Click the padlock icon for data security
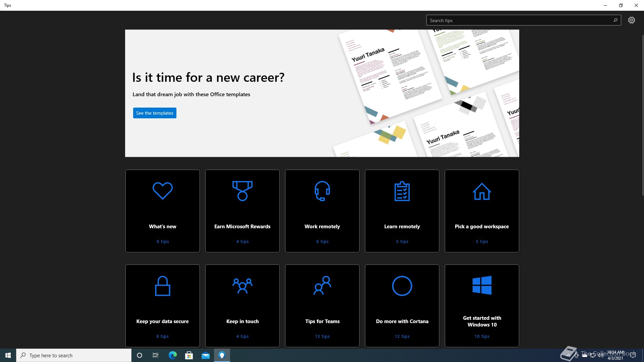The height and width of the screenshot is (362, 644). coord(163,286)
